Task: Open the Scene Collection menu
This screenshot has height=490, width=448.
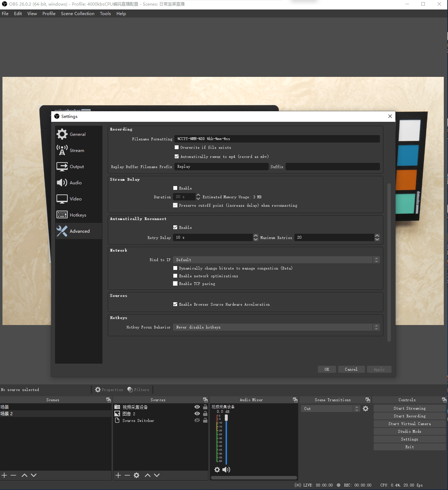Action: pos(77,13)
